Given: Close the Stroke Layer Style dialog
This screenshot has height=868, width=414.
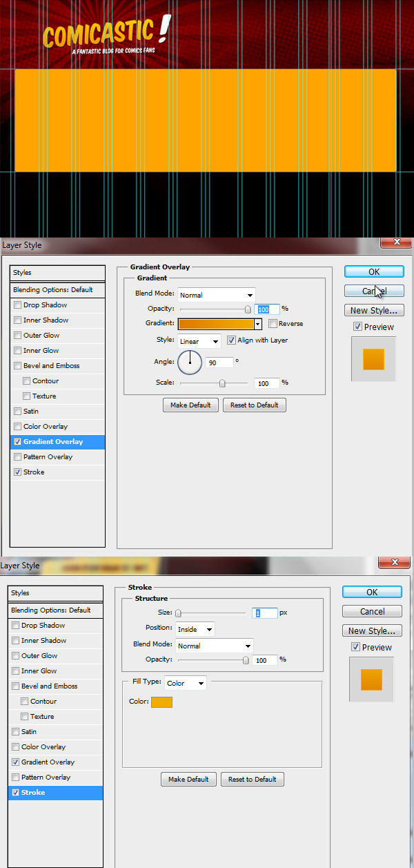Looking at the screenshot, I should coord(395,563).
